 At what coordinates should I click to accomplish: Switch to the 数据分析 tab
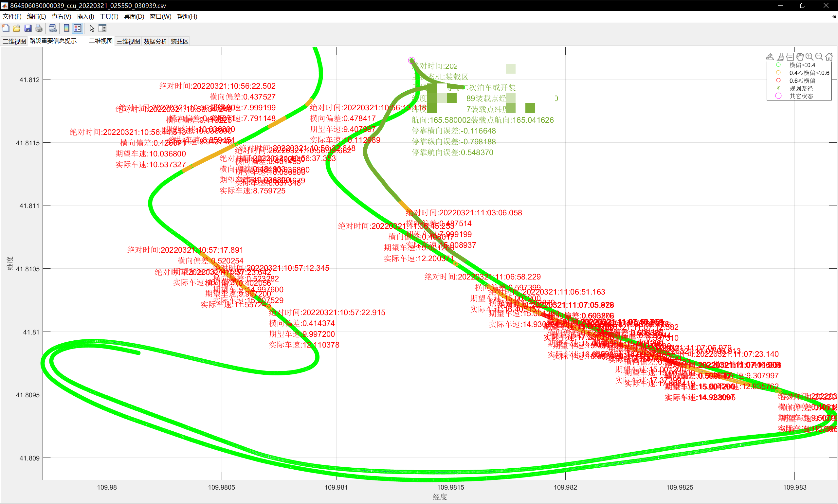(155, 42)
